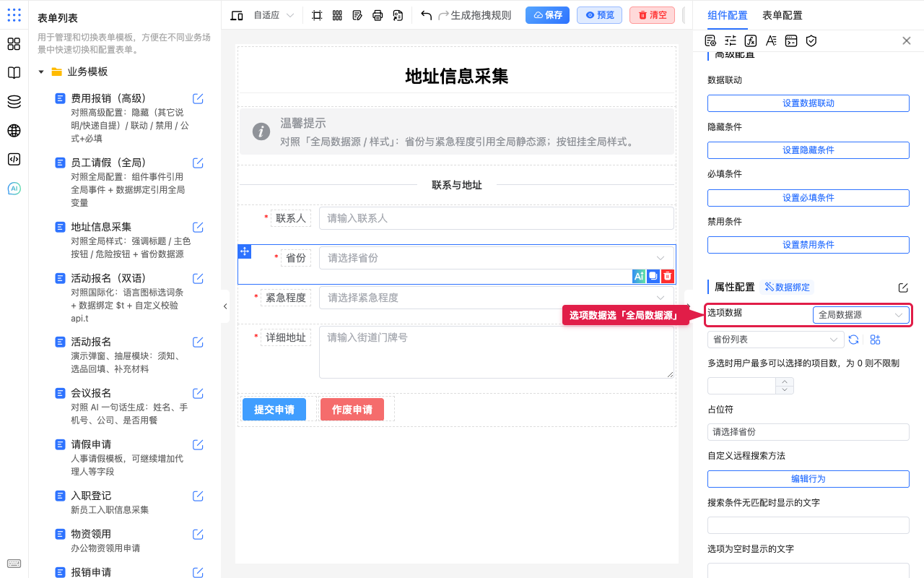Click the undo arrow in the toolbar
This screenshot has width=924, height=578.
tap(426, 15)
